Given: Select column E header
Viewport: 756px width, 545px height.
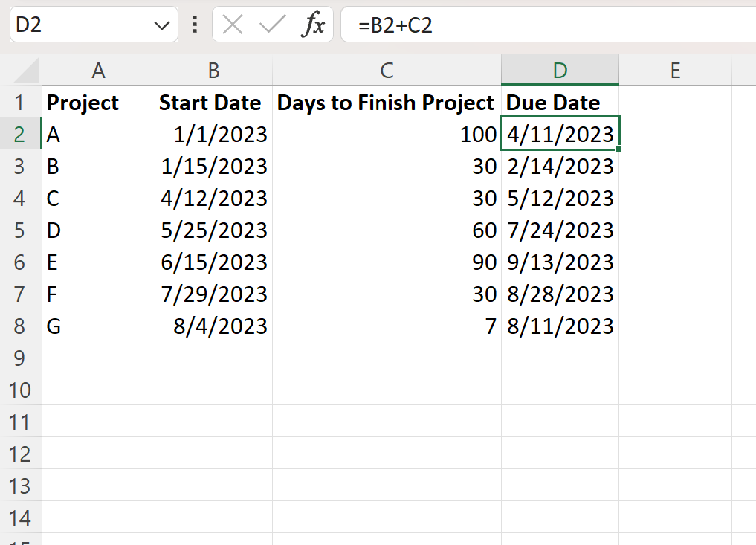Looking at the screenshot, I should (x=675, y=71).
